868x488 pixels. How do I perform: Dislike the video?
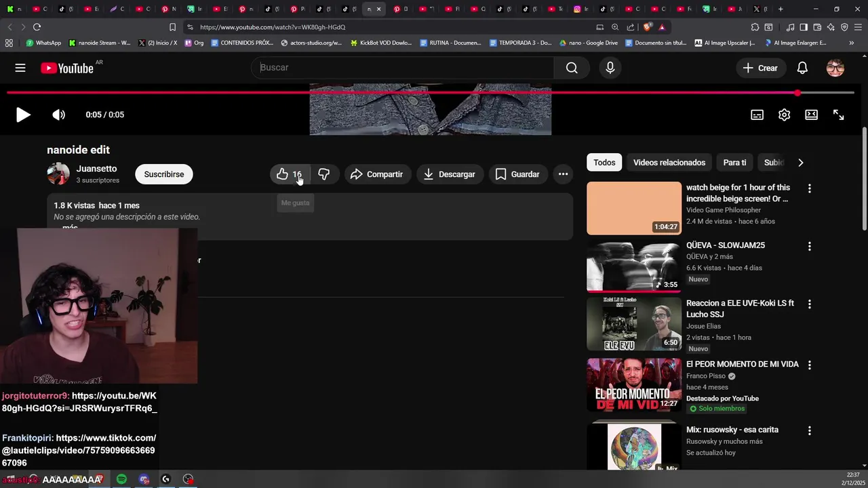pyautogui.click(x=323, y=174)
